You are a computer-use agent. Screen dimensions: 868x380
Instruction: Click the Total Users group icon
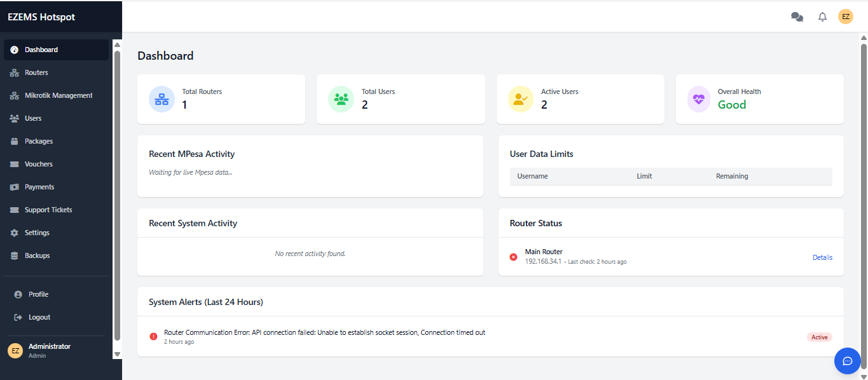coord(341,99)
